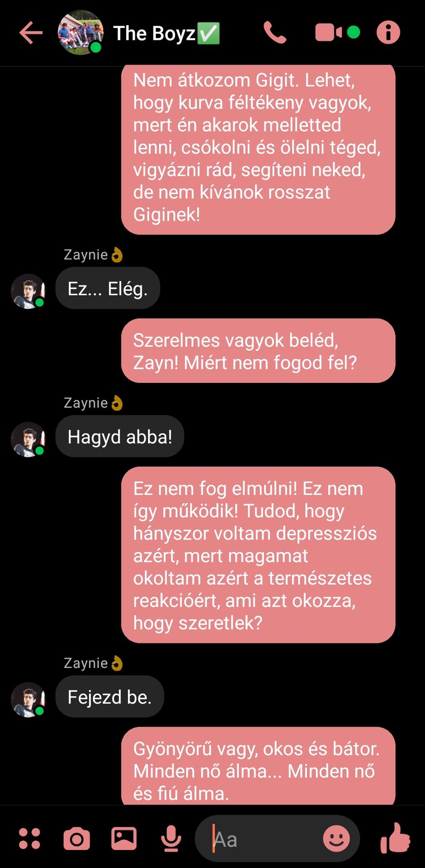Select the 'Ez... Elég.' message bubble

coord(108,288)
